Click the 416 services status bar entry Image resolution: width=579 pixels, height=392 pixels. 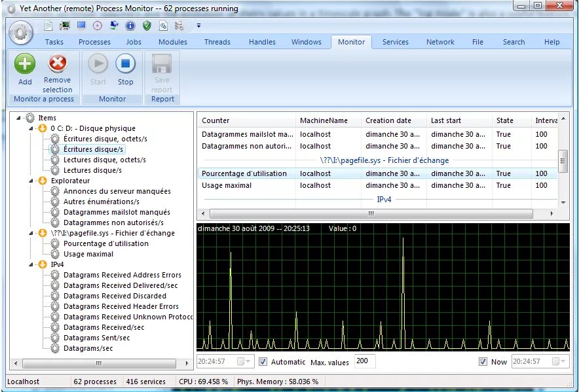point(146,382)
